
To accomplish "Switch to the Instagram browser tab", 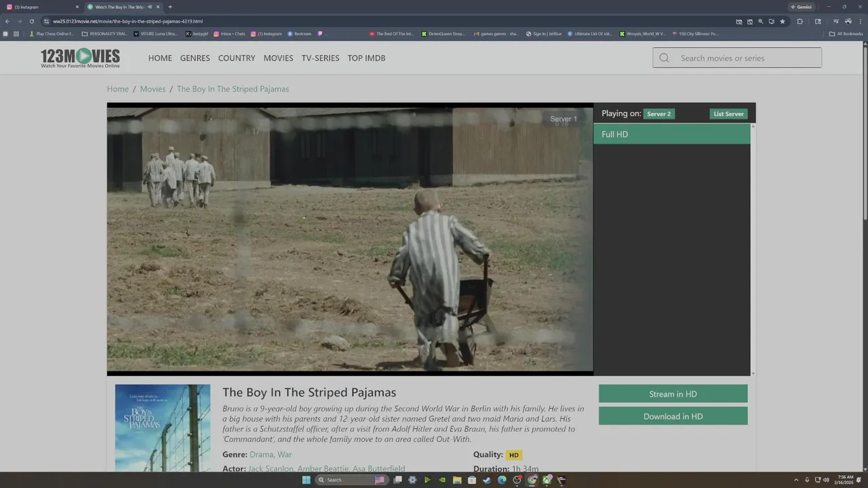I will [x=42, y=7].
